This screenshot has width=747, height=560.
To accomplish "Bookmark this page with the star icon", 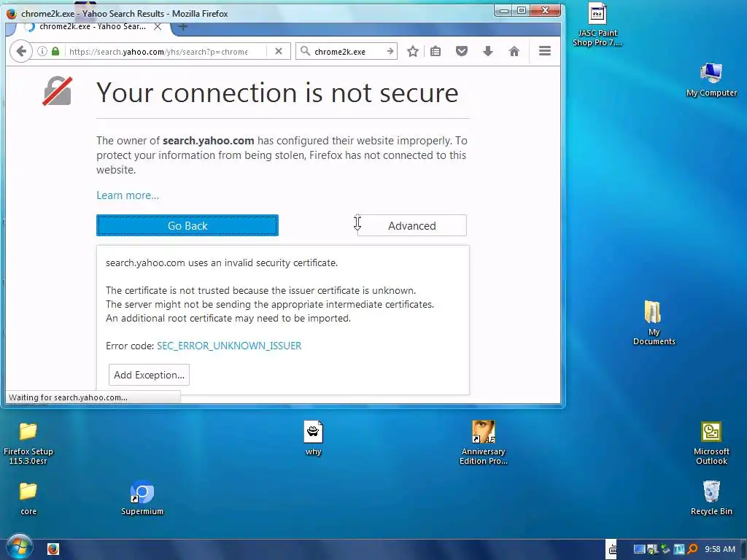I will pos(413,52).
